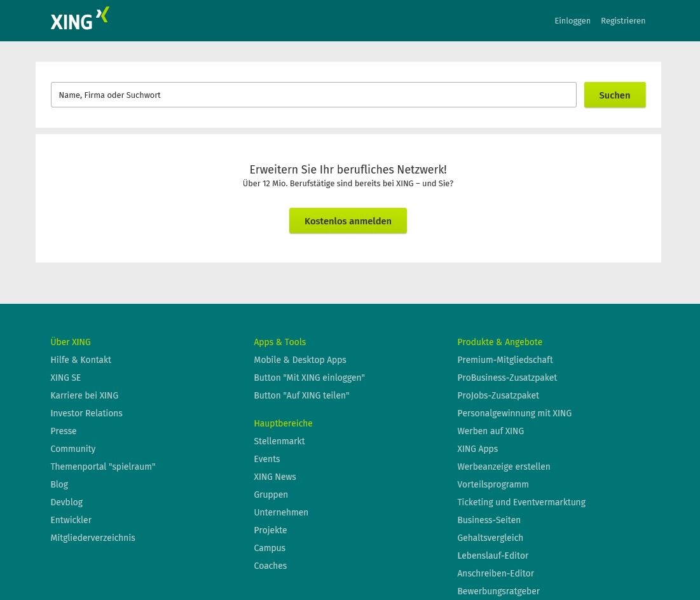Focus the name, company or keyword search field
700x600 pixels.
point(313,95)
